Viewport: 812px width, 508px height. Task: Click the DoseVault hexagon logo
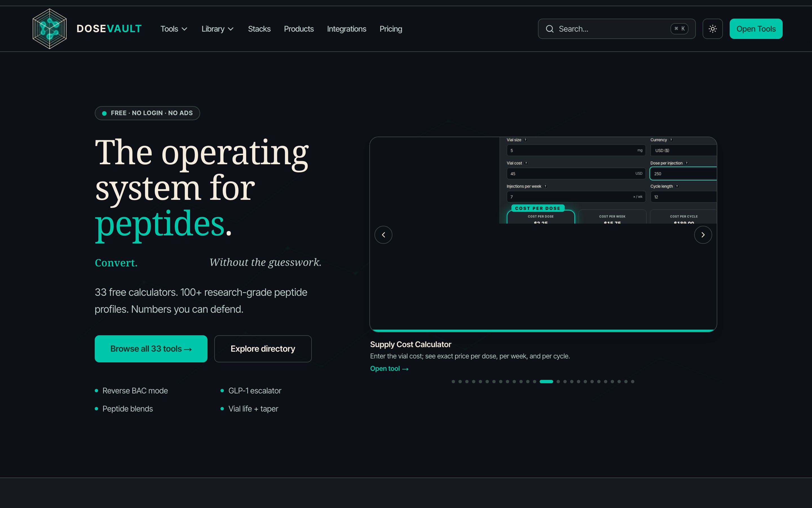point(50,29)
